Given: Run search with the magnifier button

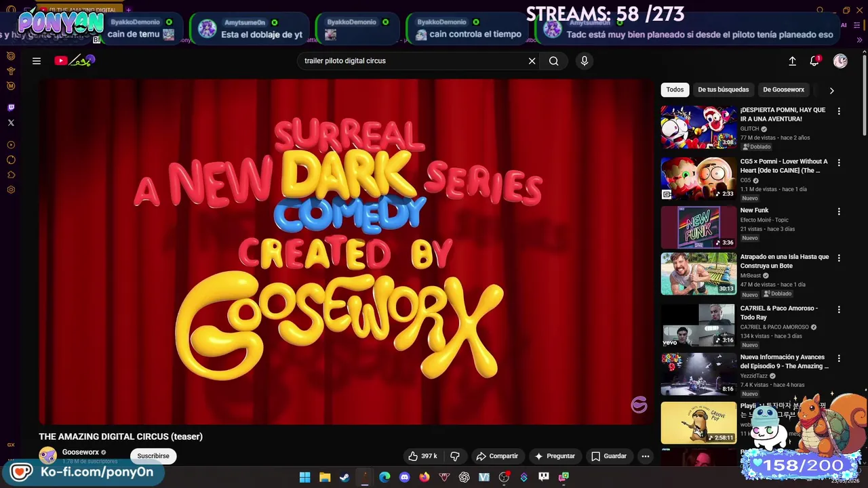Looking at the screenshot, I should click(x=554, y=61).
